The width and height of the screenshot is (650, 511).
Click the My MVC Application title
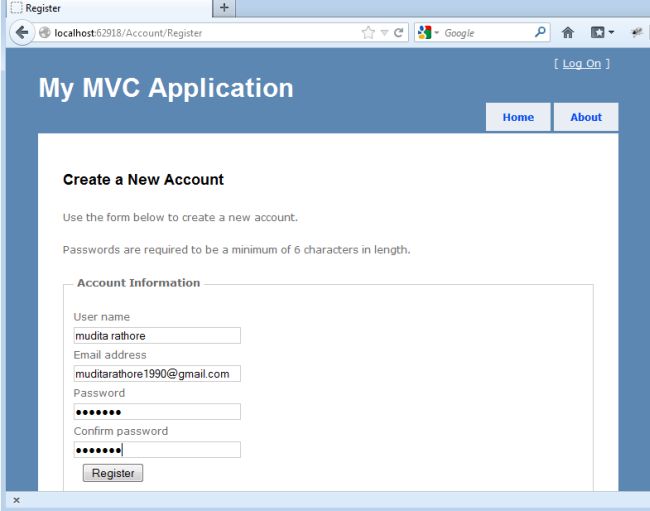coord(166,88)
